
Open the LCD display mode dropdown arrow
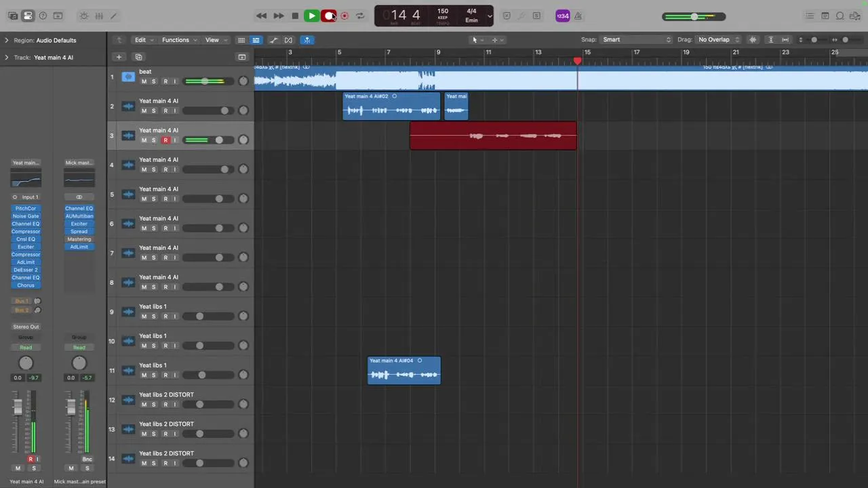point(490,16)
